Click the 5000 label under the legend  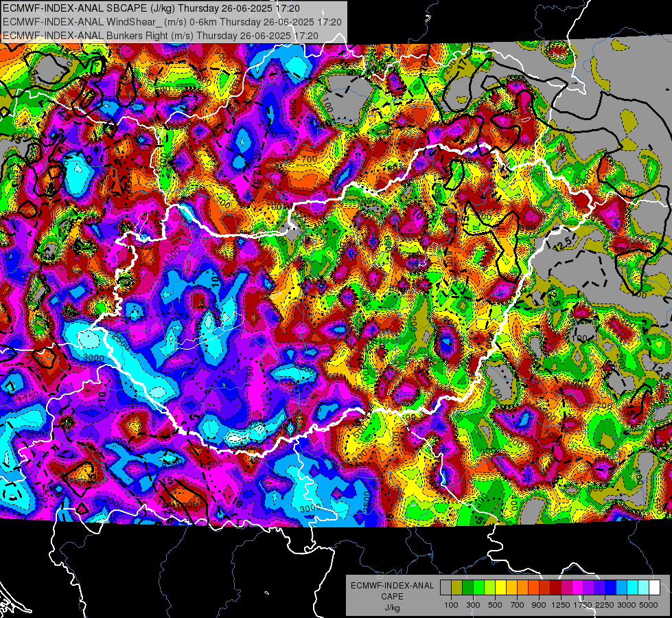coord(649,605)
